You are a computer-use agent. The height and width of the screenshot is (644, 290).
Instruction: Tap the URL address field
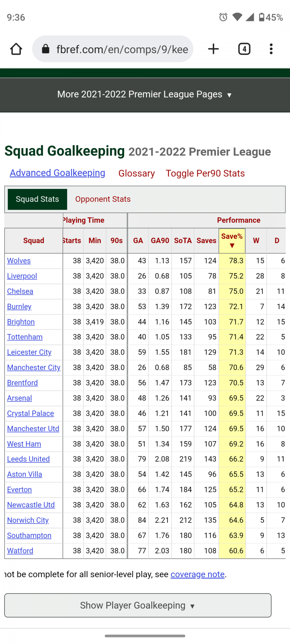(122, 49)
